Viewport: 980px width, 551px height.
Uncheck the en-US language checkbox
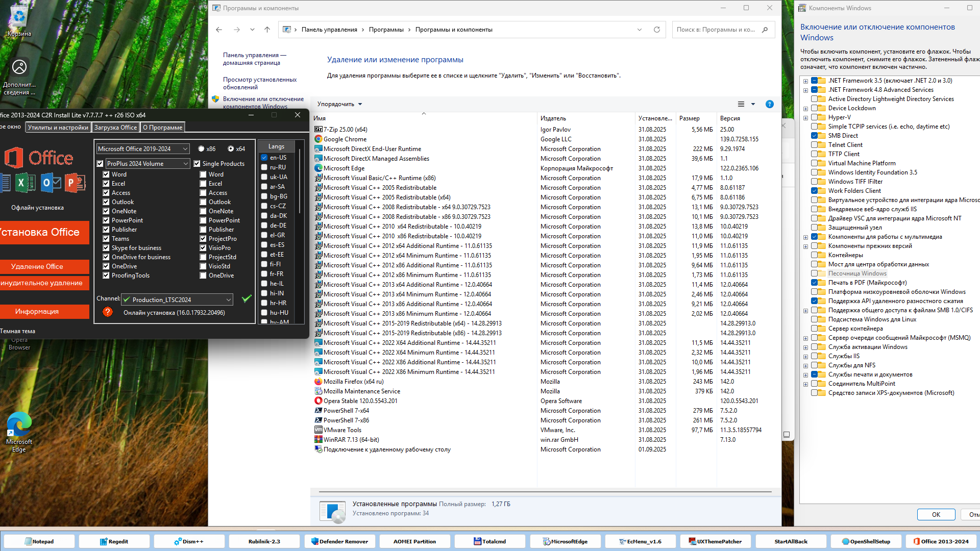click(x=264, y=158)
